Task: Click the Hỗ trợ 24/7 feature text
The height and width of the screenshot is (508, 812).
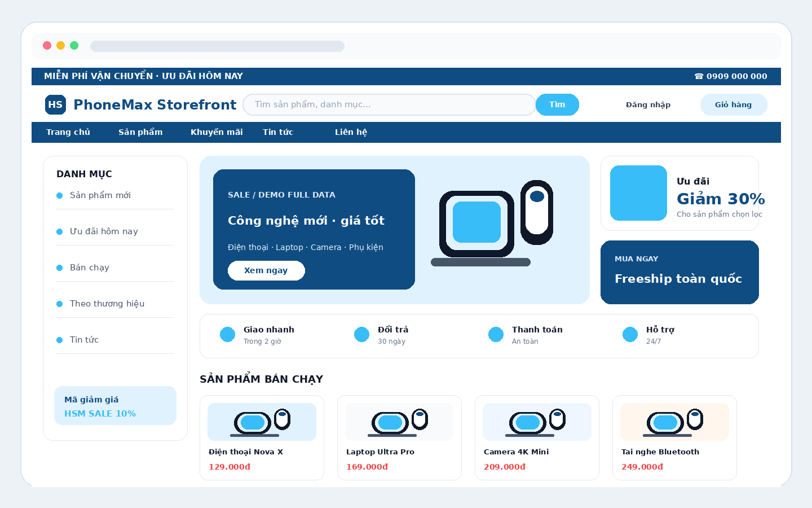Action: tap(660, 335)
